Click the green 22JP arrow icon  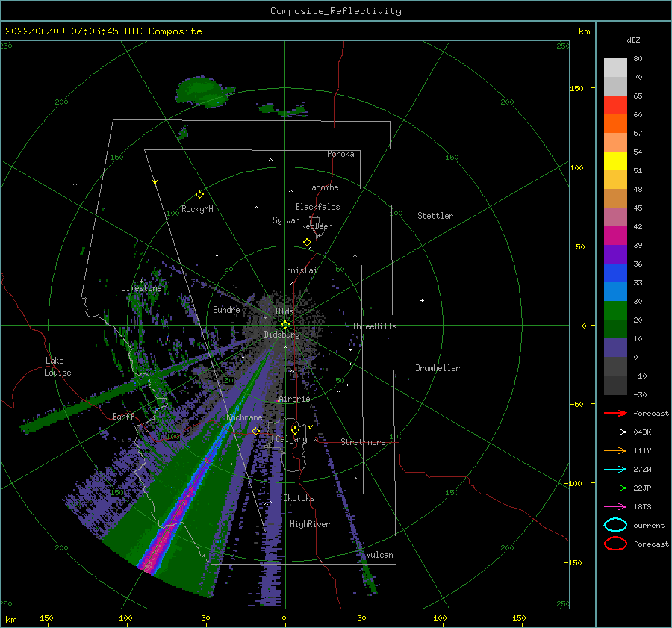point(615,488)
